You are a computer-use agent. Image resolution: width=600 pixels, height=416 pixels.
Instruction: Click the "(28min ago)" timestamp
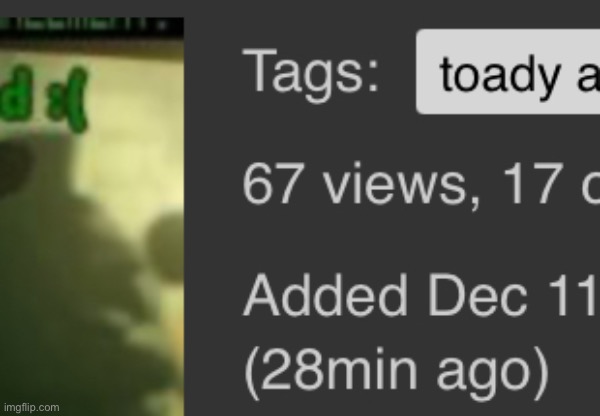tap(396, 372)
